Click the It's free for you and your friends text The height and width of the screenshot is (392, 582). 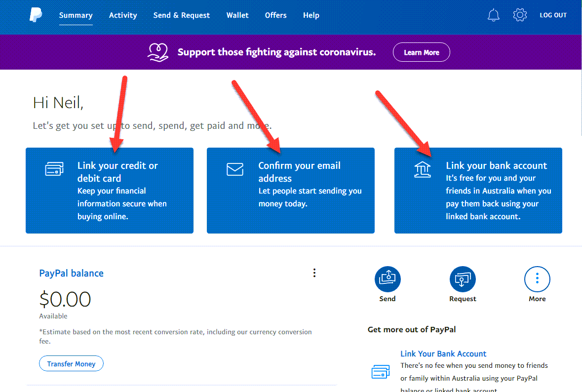tap(499, 197)
